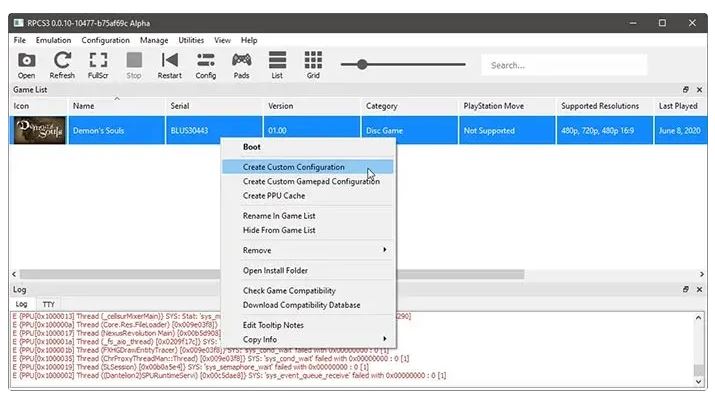Viewport: 715px width, 410px height.
Task: Open the Manage menu
Action: [154, 40]
